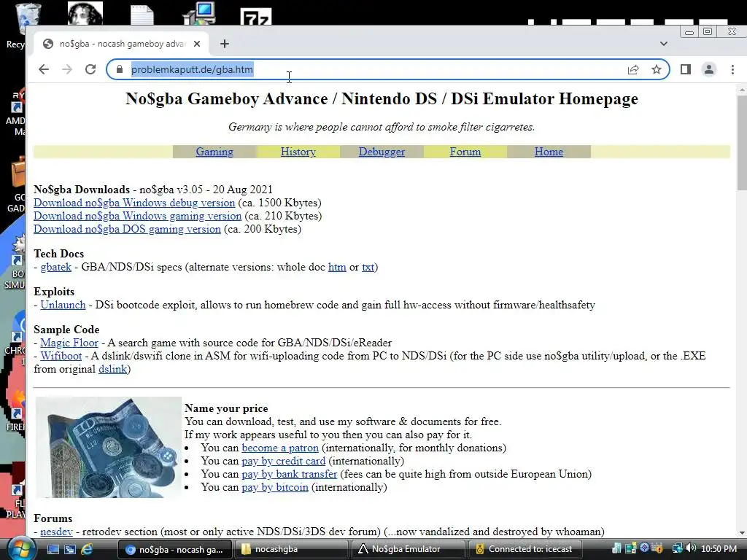Screen dimensions: 747x560
Task: Click pay by bitcoin link
Action: (x=275, y=487)
